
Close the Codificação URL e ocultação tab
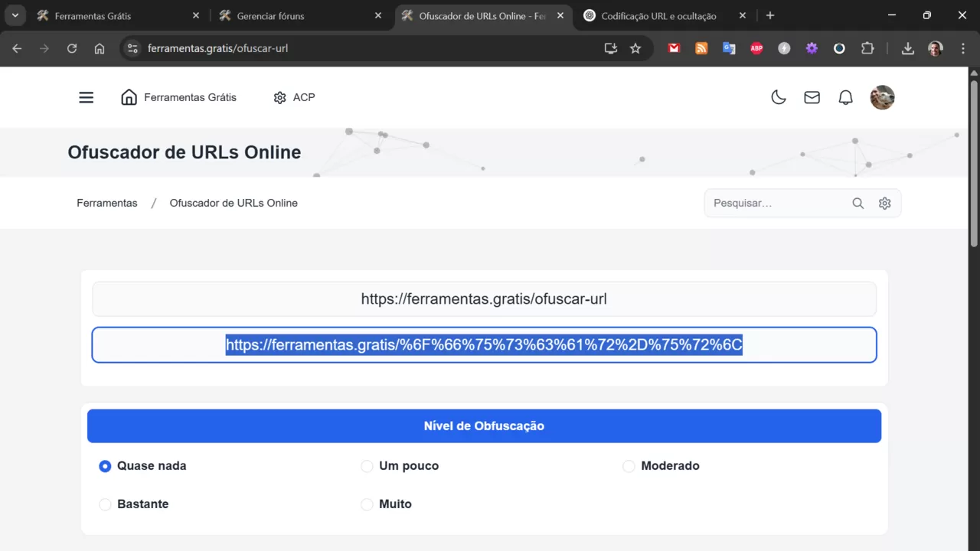point(743,15)
